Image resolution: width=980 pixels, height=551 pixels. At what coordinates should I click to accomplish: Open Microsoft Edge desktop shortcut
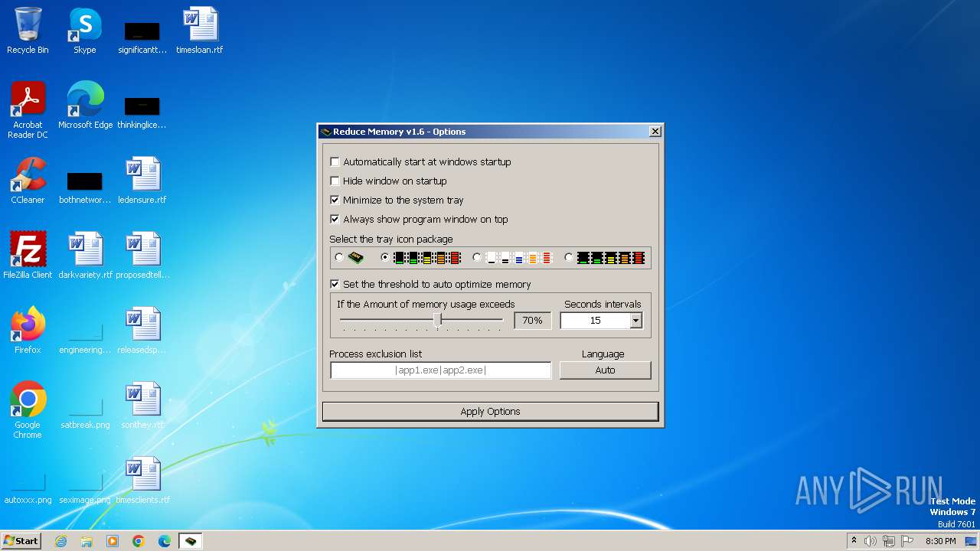click(x=85, y=105)
